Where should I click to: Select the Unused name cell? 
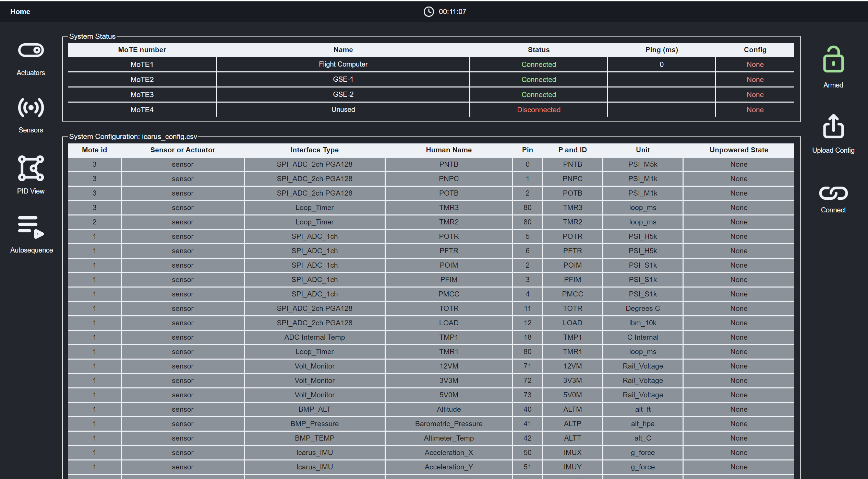pos(343,109)
